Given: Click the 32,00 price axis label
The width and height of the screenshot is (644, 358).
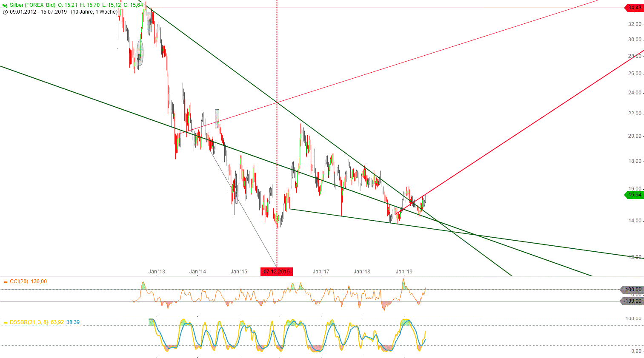Looking at the screenshot, I should click(x=635, y=24).
